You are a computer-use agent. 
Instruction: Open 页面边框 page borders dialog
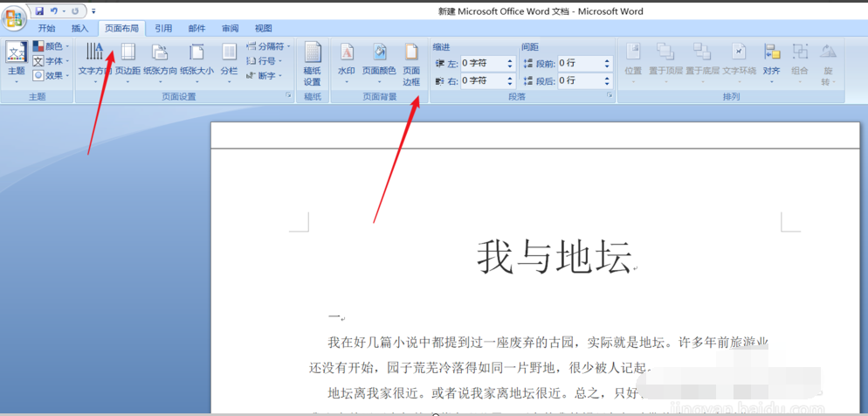[x=410, y=65]
